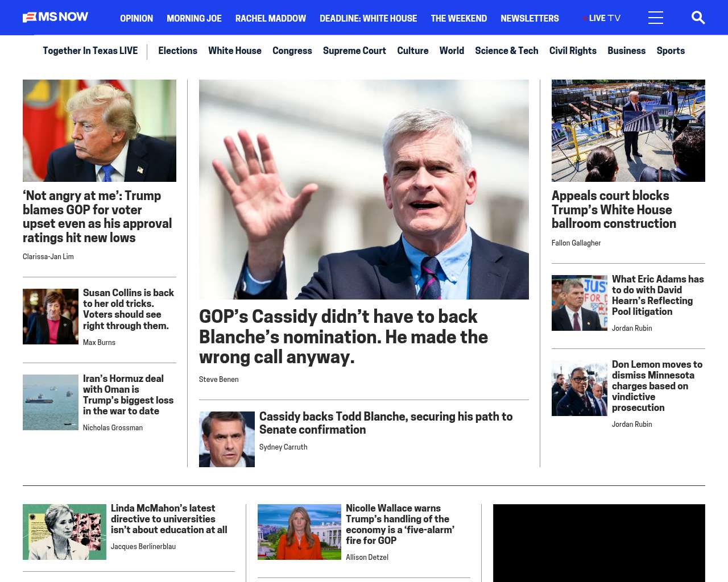View author Jacques Berlinerblau
This screenshot has height=582, width=728.
pos(143,547)
